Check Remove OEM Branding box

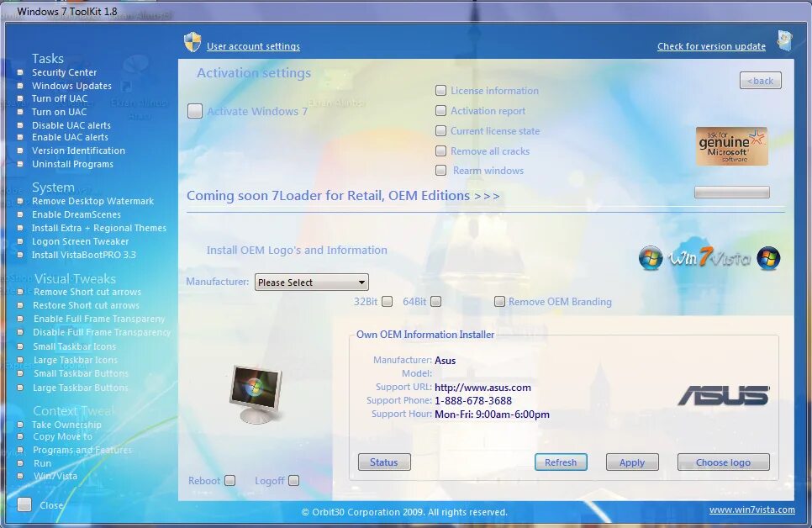point(499,302)
